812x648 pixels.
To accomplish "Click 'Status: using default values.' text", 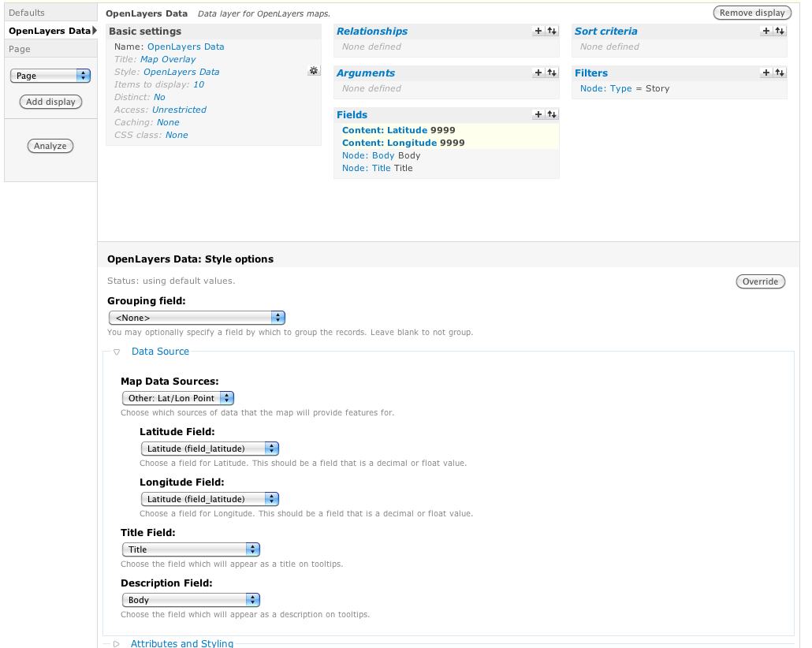I will [x=171, y=281].
